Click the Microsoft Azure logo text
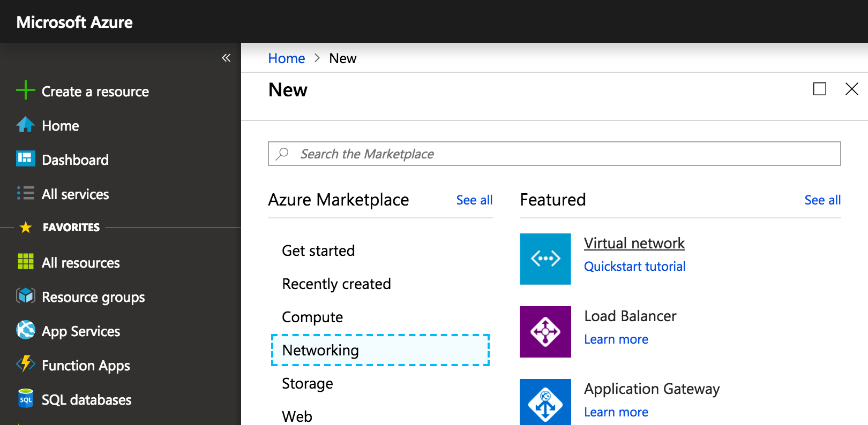The image size is (868, 425). 74,22
